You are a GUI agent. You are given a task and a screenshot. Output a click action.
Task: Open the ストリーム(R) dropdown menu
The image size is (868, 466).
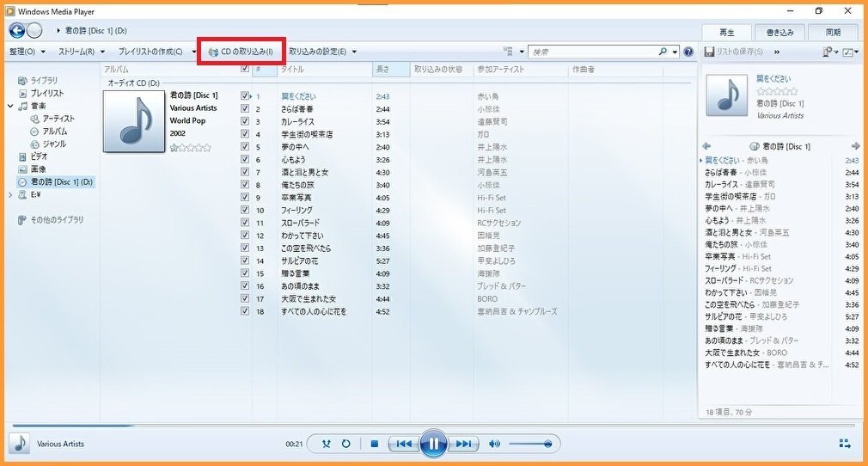pos(82,52)
